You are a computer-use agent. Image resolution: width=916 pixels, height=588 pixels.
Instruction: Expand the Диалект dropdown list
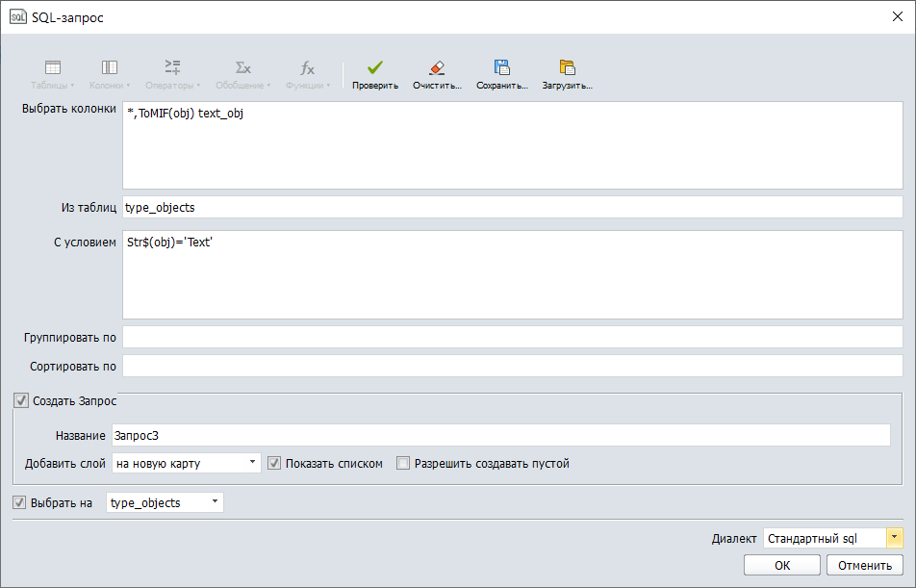(894, 538)
